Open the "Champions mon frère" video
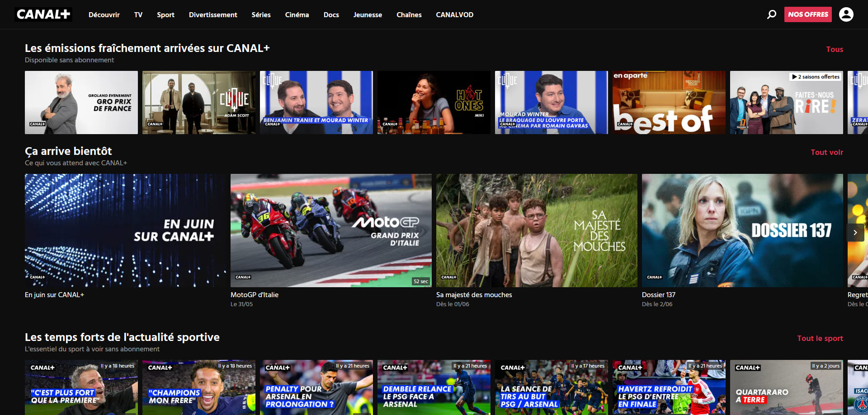The height and width of the screenshot is (415, 868). [199, 387]
